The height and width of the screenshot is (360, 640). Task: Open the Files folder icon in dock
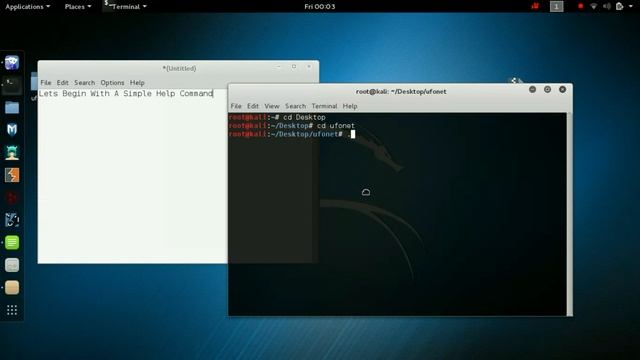pyautogui.click(x=12, y=107)
